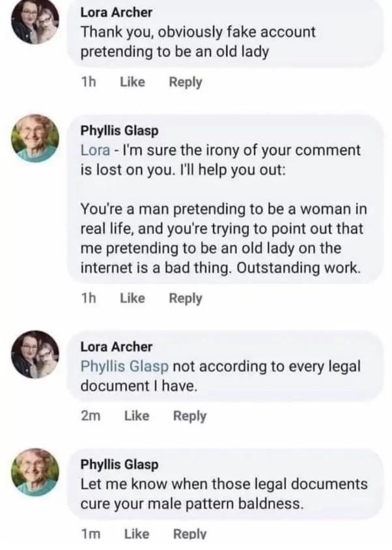This screenshot has height=550, width=392.
Task: Like the 'Outstanding work' comment
Action: point(132,298)
